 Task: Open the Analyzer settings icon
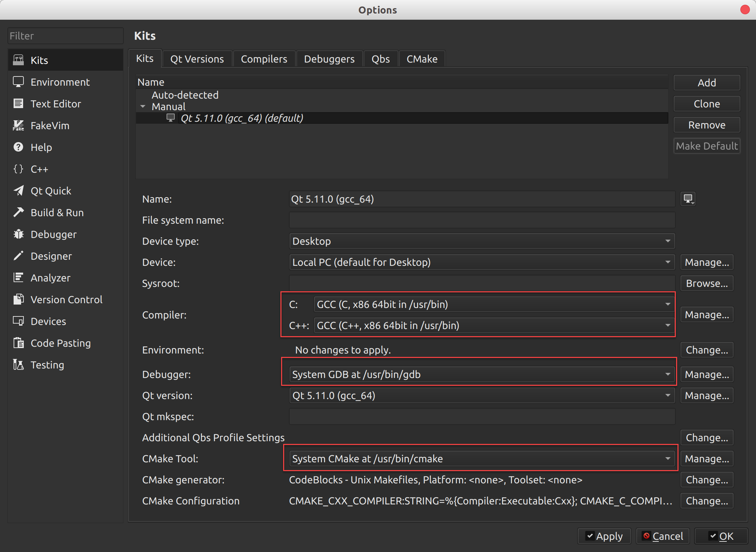pyautogui.click(x=18, y=278)
